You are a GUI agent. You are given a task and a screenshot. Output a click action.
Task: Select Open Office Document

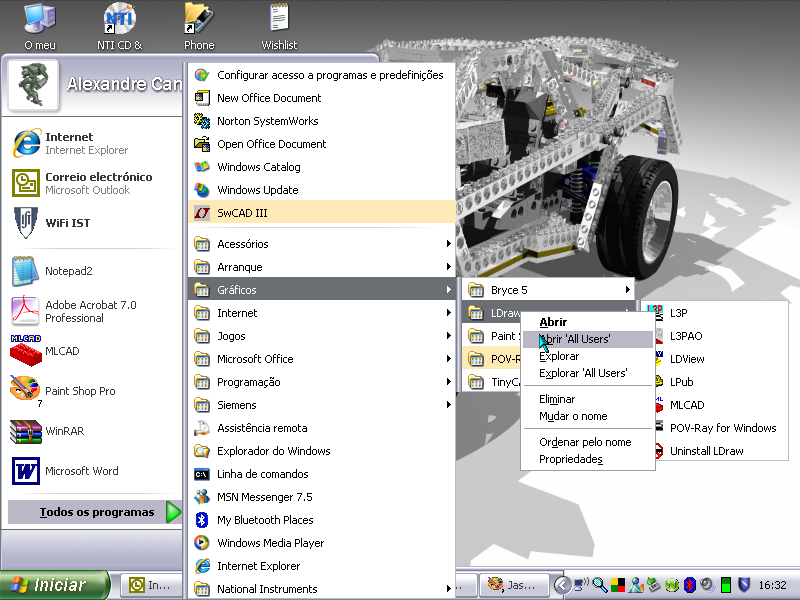point(321,144)
